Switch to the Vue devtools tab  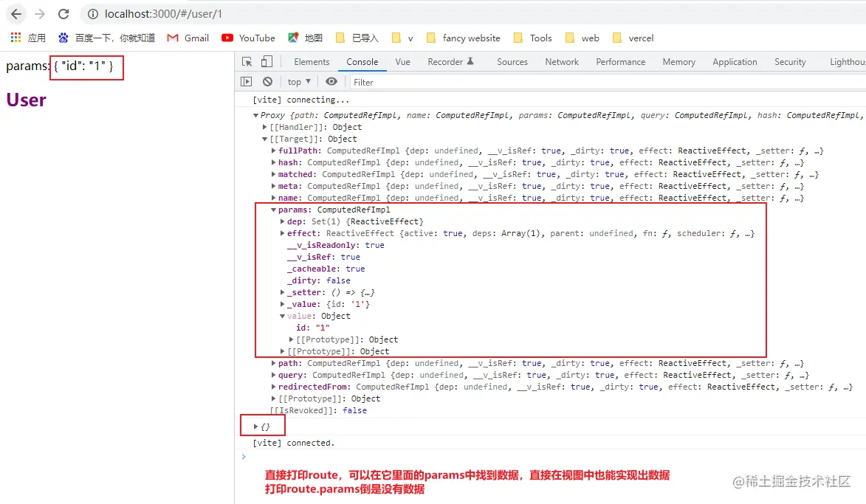pos(402,62)
